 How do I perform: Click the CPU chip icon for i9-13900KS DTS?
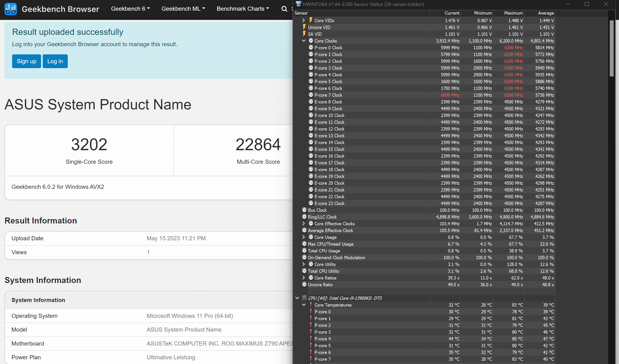point(304,298)
